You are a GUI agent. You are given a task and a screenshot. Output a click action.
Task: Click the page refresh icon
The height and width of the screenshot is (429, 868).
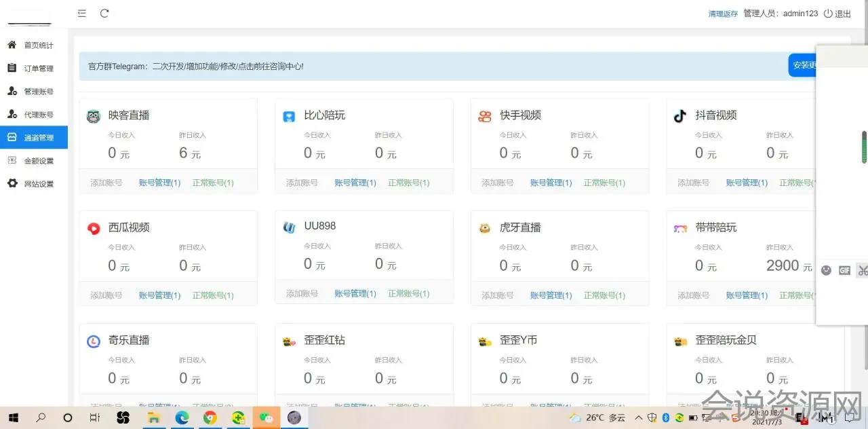(x=104, y=14)
